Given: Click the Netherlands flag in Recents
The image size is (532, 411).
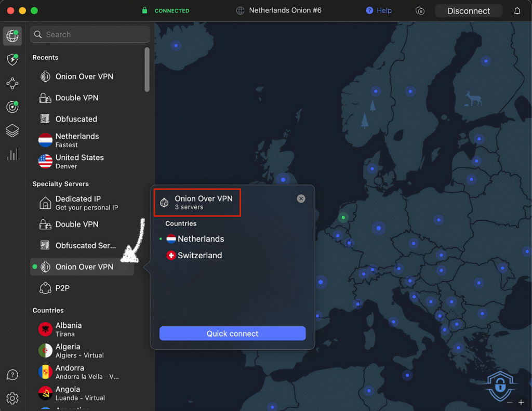Looking at the screenshot, I should 45,140.
